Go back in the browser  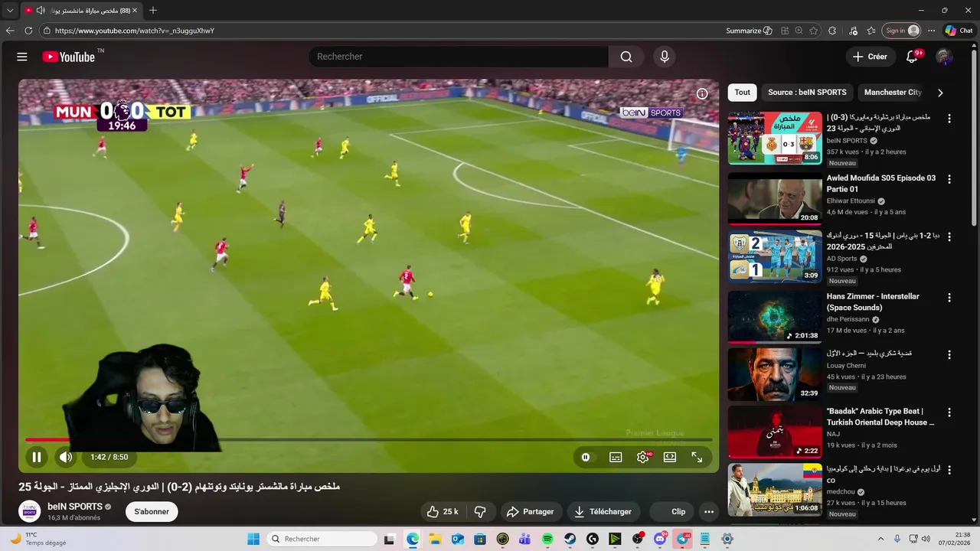pyautogui.click(x=10, y=31)
